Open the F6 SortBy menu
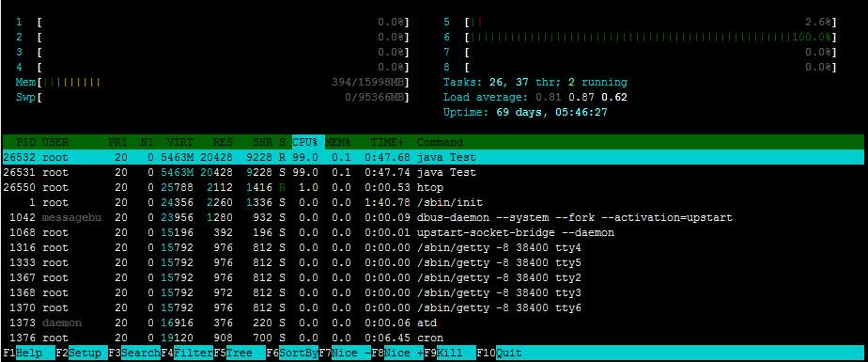 coord(292,354)
